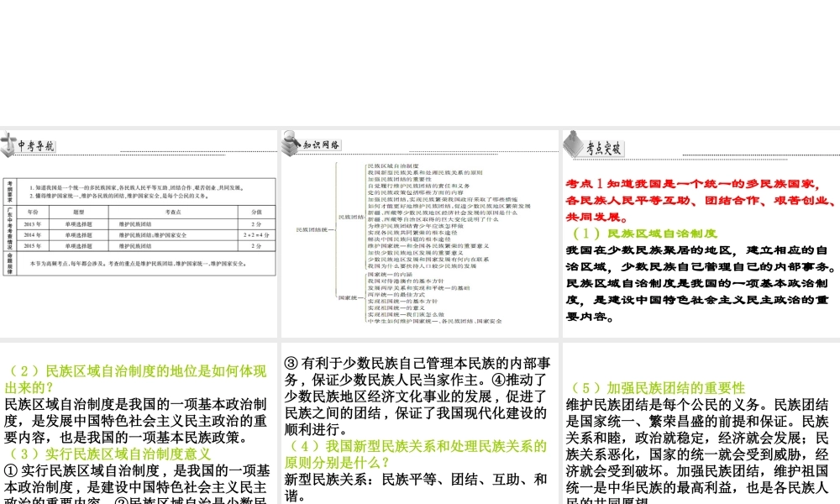
Task: Click the 分值 column header
Action: (256, 212)
